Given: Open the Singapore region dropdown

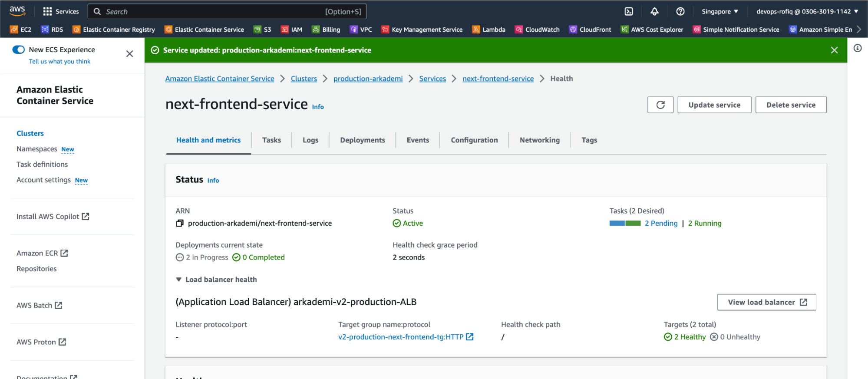Looking at the screenshot, I should click(719, 12).
